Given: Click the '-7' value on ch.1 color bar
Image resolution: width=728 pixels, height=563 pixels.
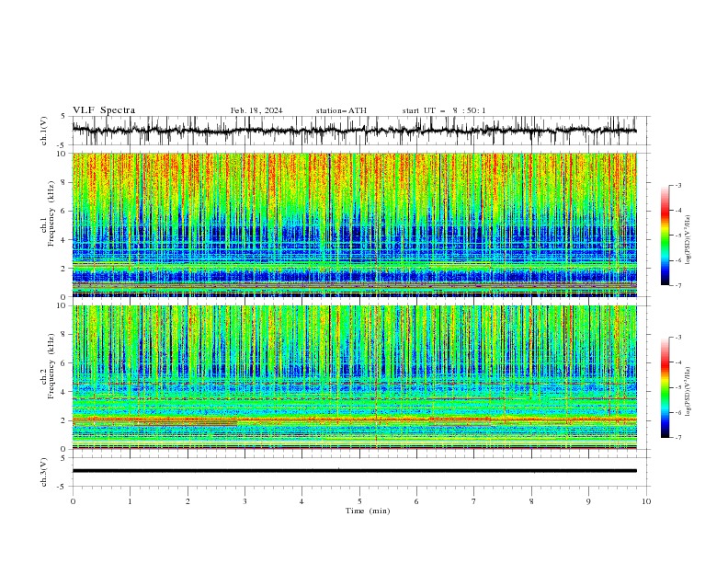Looking at the screenshot, I should 677,285.
